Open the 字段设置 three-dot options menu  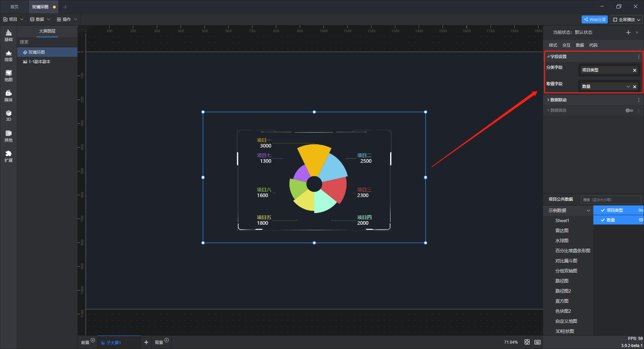639,57
